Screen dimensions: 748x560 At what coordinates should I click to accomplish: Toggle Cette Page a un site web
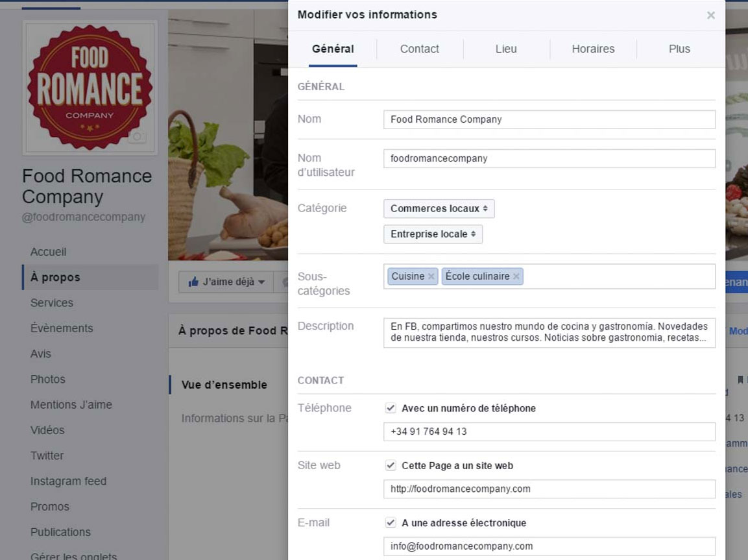(x=391, y=465)
